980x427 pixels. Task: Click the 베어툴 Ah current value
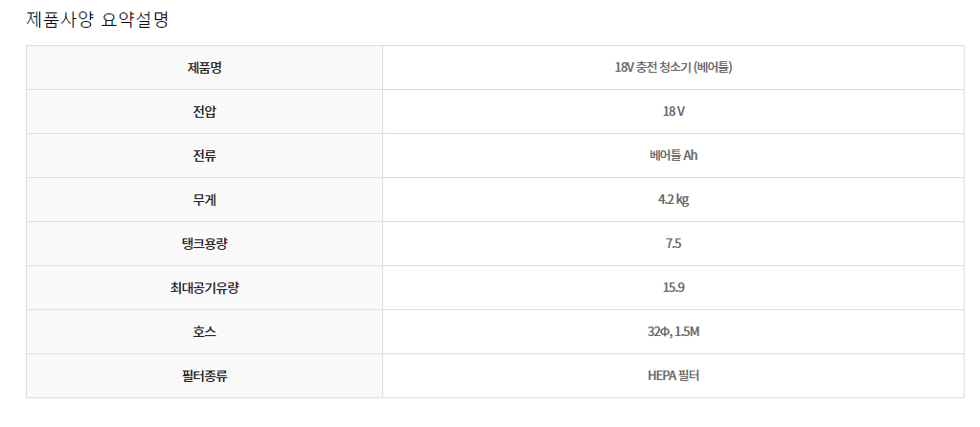pos(673,156)
